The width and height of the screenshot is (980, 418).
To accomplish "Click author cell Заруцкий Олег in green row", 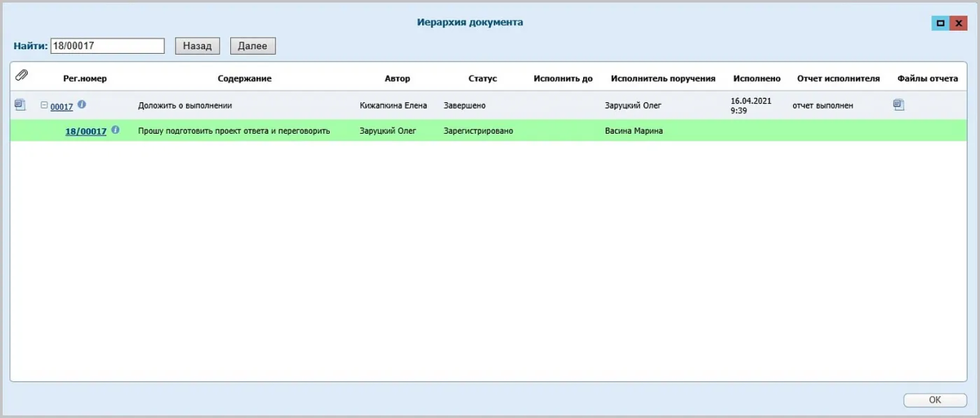I will point(388,131).
